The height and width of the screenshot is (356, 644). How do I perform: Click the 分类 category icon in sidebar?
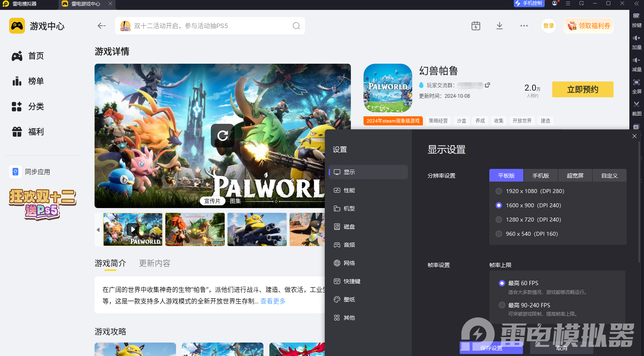pos(17,107)
